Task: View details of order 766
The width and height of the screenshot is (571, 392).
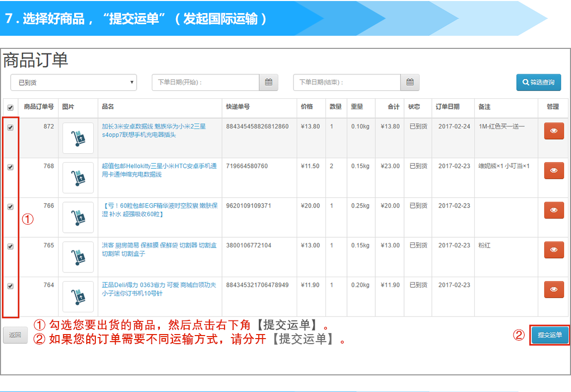Action: 554,210
